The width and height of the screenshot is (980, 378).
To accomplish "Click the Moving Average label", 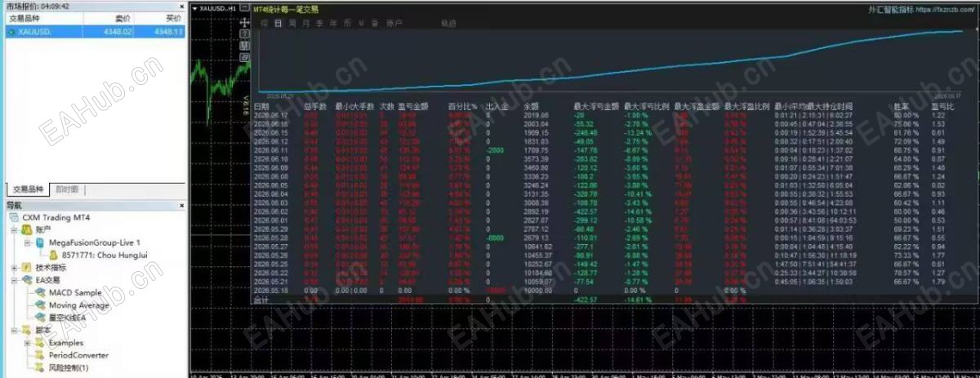I will pyautogui.click(x=78, y=305).
